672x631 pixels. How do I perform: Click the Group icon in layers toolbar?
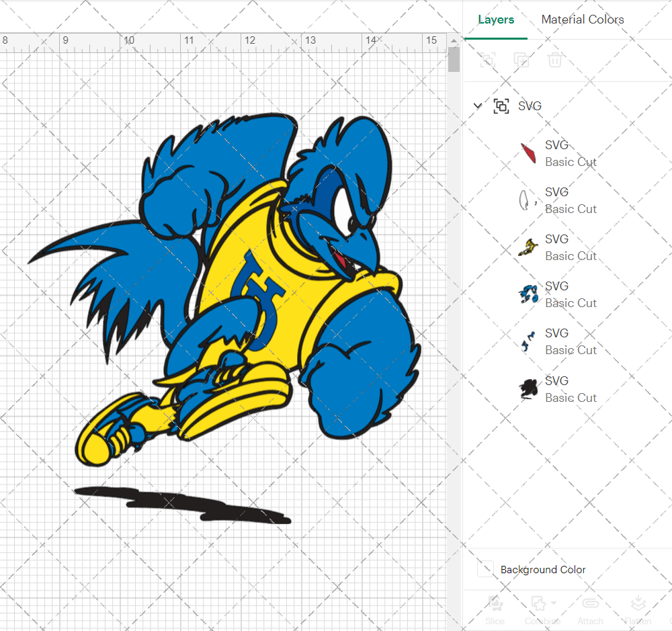pos(488,60)
